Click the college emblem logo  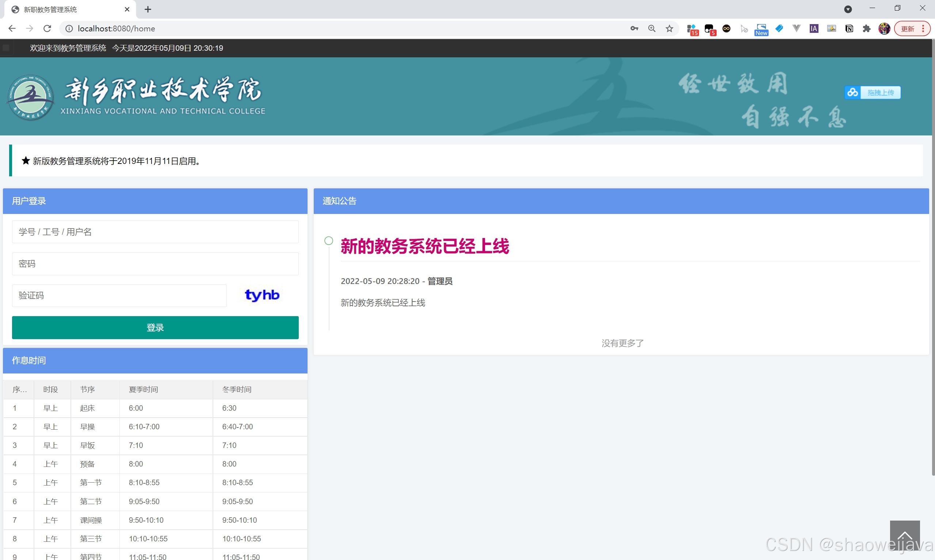click(x=31, y=97)
